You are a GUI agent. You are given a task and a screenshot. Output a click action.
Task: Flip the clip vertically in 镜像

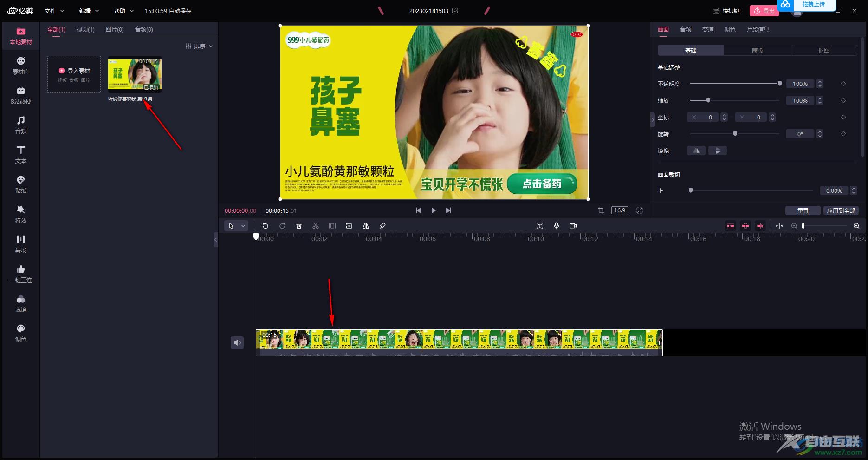(x=718, y=151)
